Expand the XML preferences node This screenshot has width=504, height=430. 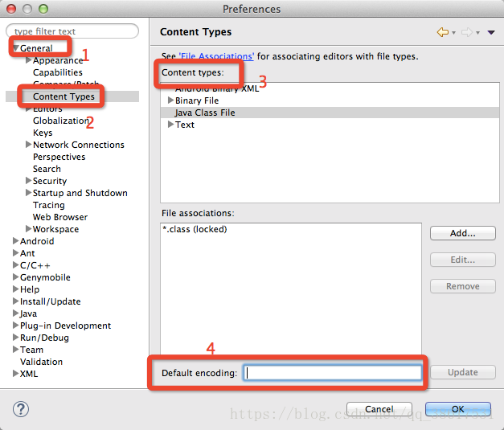15,374
